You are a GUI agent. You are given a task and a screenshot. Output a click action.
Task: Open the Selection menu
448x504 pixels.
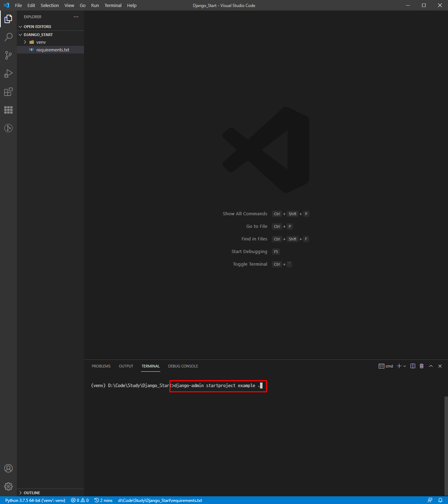coord(50,5)
